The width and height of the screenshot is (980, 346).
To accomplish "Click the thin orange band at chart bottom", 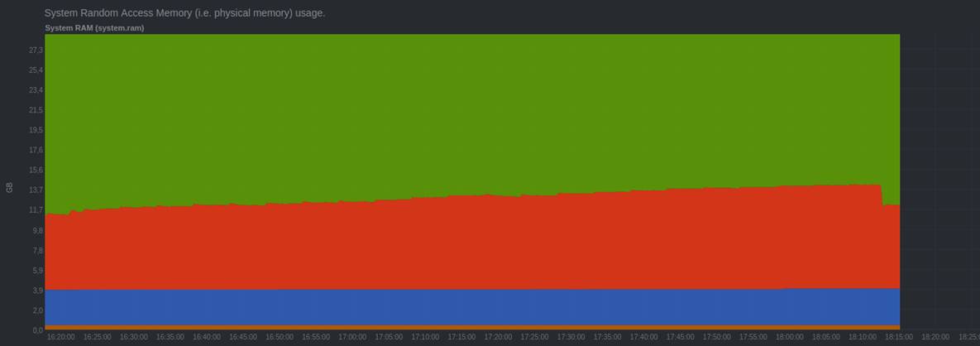I will (472, 327).
